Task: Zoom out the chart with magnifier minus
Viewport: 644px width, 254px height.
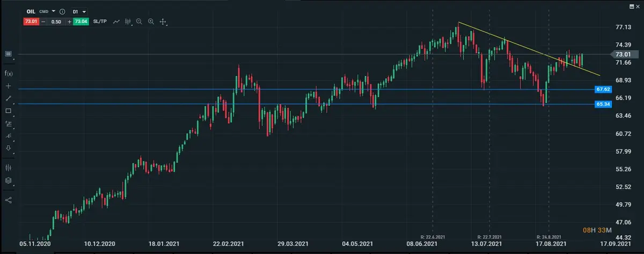Action: pos(140,21)
